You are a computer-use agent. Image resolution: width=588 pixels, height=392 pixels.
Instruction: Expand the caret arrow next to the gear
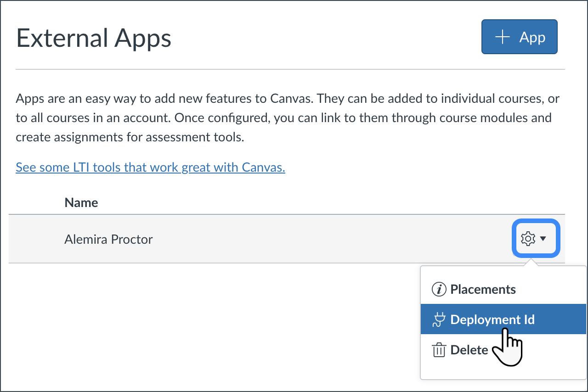[x=543, y=239]
